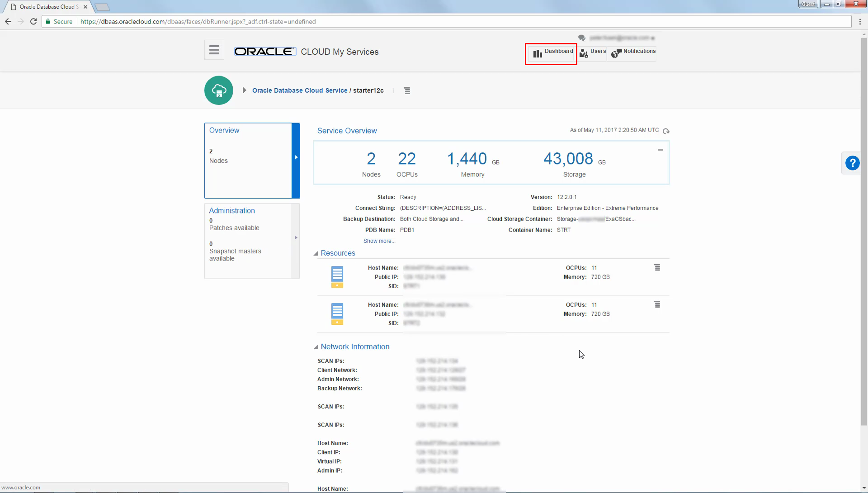Open the user account dropdown

click(622, 38)
